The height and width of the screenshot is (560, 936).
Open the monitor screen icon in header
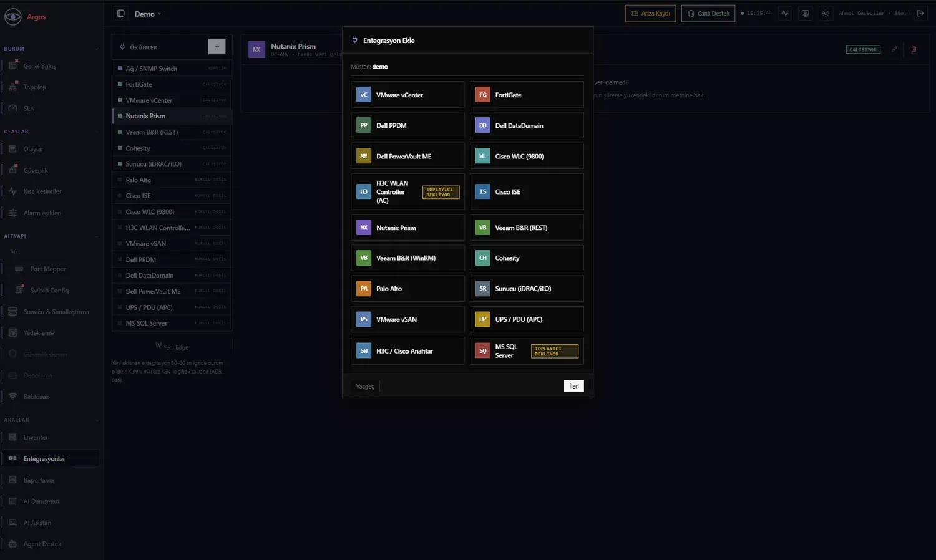(x=805, y=13)
